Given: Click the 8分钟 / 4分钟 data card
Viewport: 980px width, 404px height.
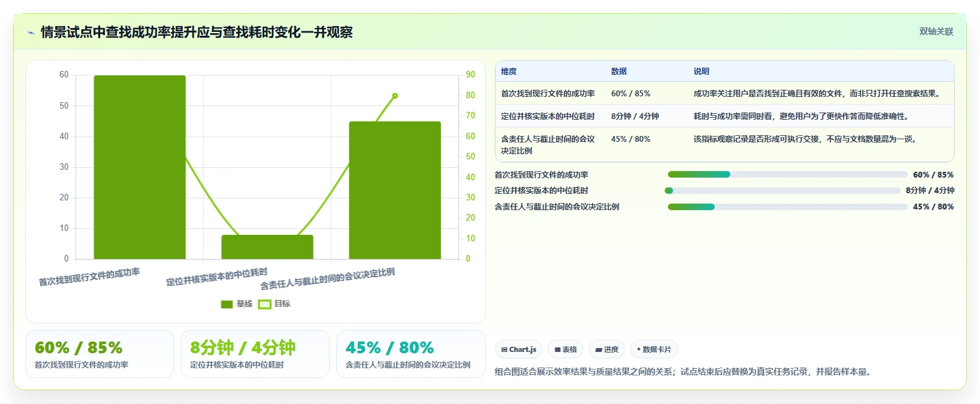Looking at the screenshot, I should tap(255, 354).
